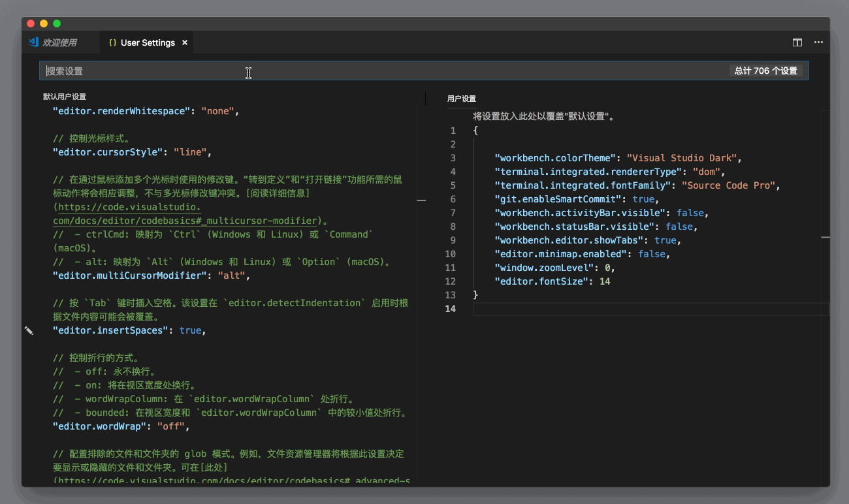Click the 阅读详细信息 link text

coord(278,194)
